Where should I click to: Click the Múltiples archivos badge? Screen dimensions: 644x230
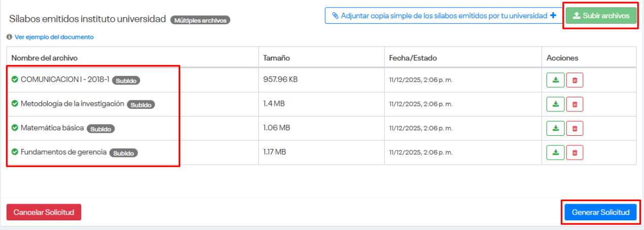coord(200,20)
